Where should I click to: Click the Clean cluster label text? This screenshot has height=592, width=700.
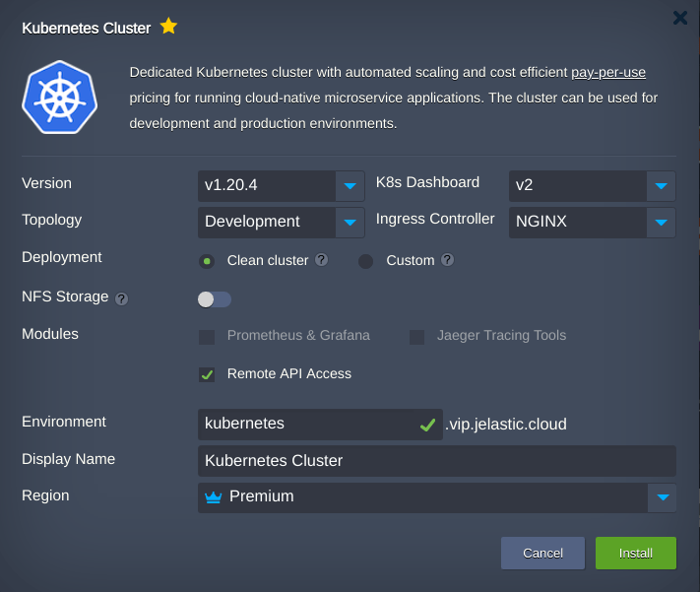click(268, 260)
